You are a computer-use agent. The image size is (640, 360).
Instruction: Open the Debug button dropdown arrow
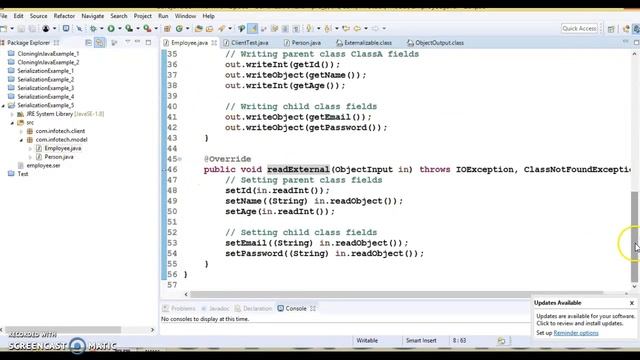coord(102,29)
